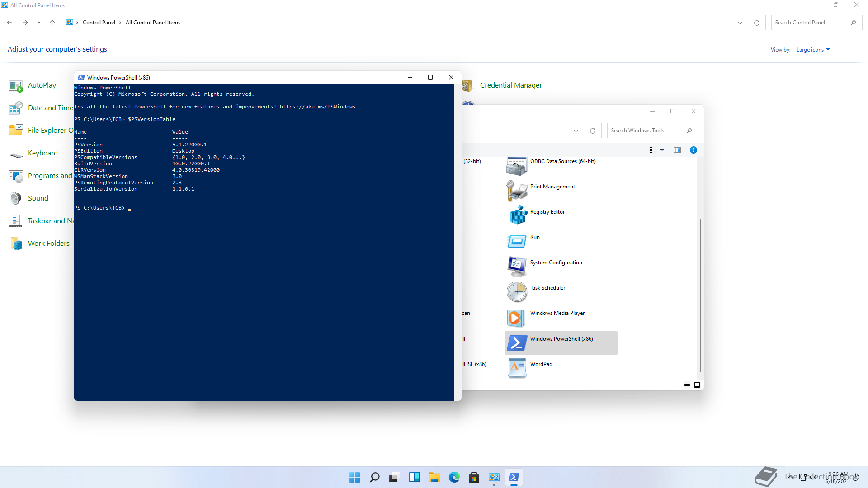Image resolution: width=868 pixels, height=488 pixels.
Task: Refresh the Control Panel window
Action: (x=757, y=23)
